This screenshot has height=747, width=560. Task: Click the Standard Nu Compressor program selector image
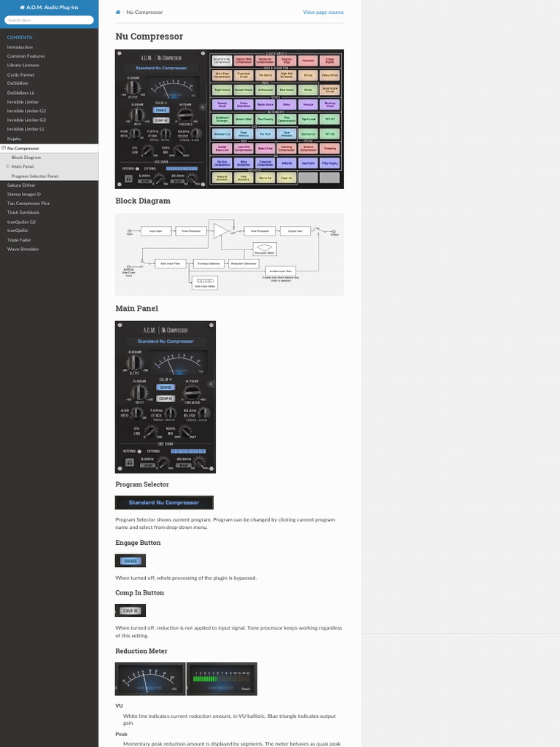[164, 503]
